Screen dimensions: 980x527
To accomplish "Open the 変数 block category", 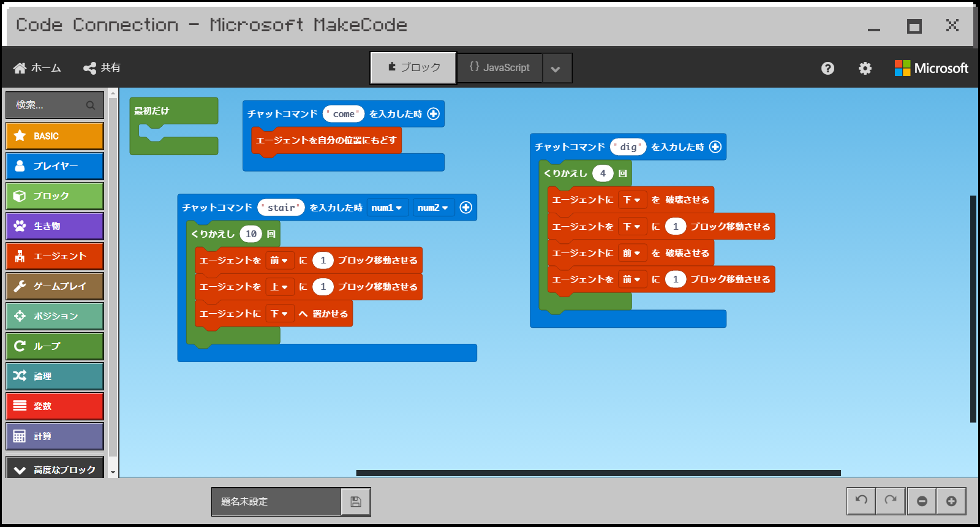I will 55,406.
